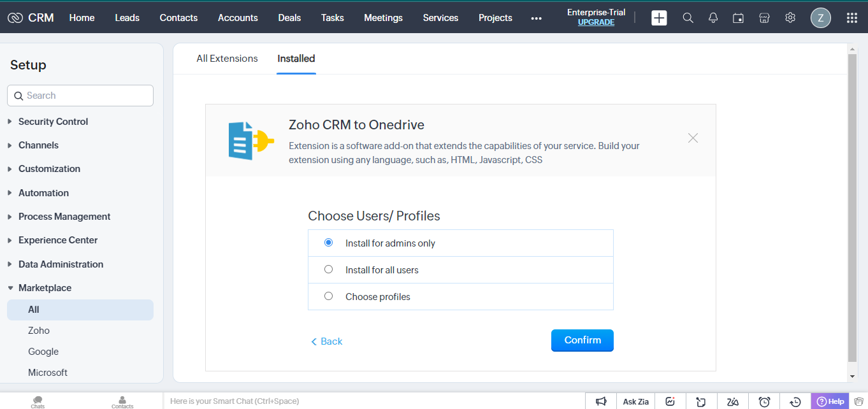The height and width of the screenshot is (409, 868).
Task: Open the user profile avatar Z
Action: [821, 18]
